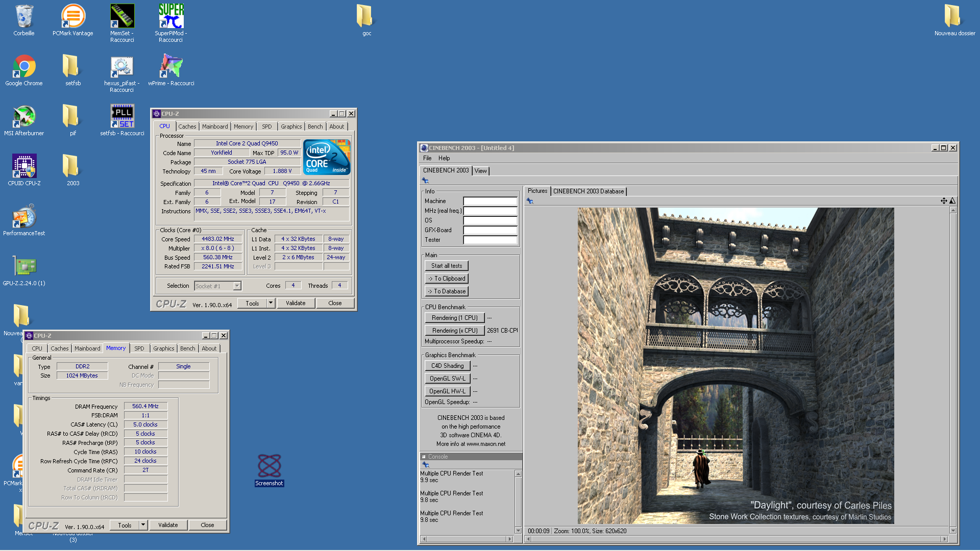
Task: Click the Daylight rendered picture
Action: pos(736,366)
